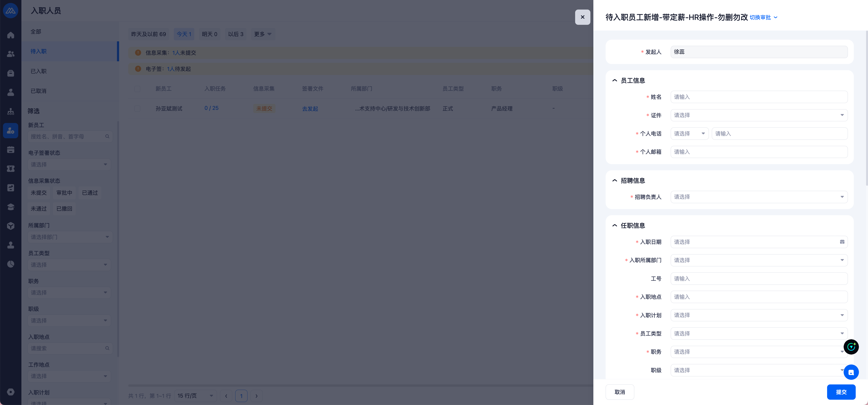Toggle the 未提交 status filter chip
Image resolution: width=868 pixels, height=405 pixels.
[39, 193]
